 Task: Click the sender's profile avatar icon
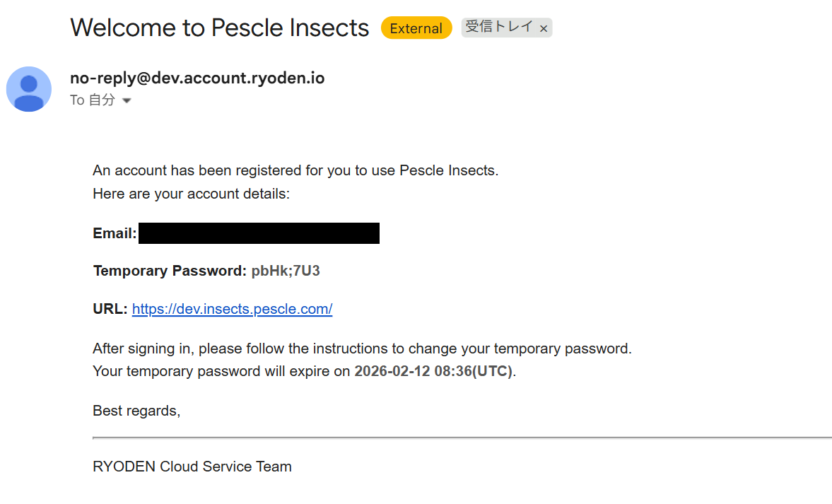tap(29, 89)
